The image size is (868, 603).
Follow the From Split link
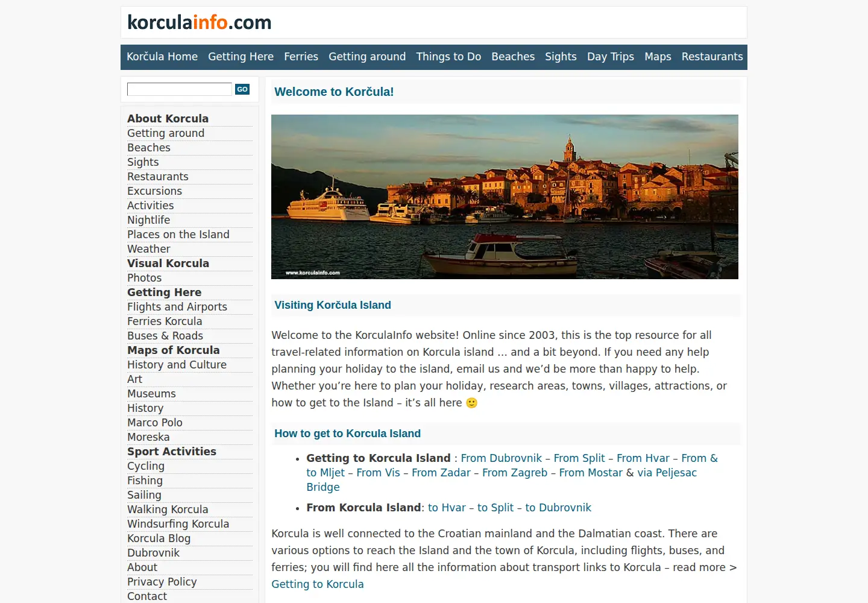tap(579, 458)
